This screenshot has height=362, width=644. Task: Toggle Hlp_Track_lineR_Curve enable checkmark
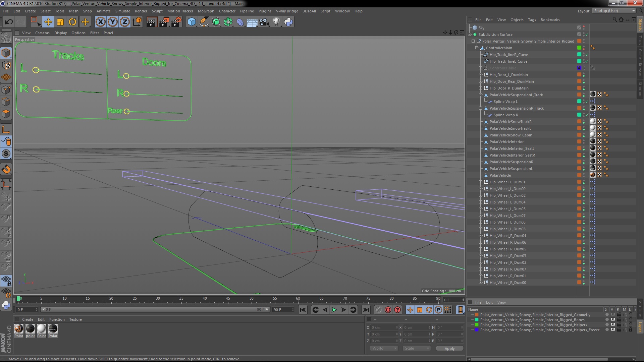click(587, 55)
